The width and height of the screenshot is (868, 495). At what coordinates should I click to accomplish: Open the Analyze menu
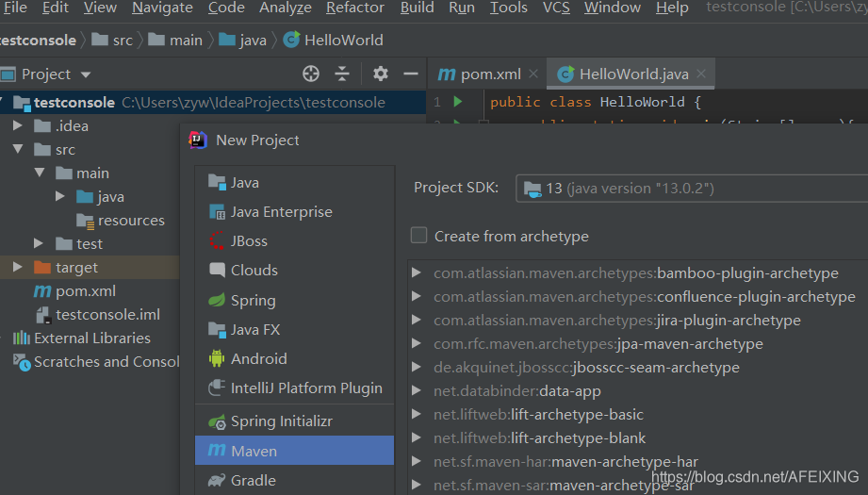(285, 8)
